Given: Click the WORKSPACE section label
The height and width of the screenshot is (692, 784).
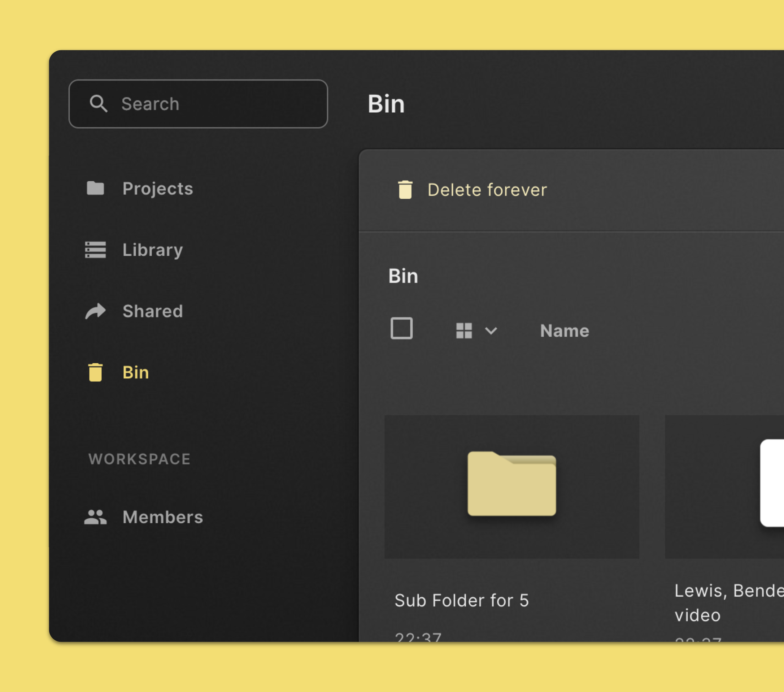Looking at the screenshot, I should (x=140, y=459).
